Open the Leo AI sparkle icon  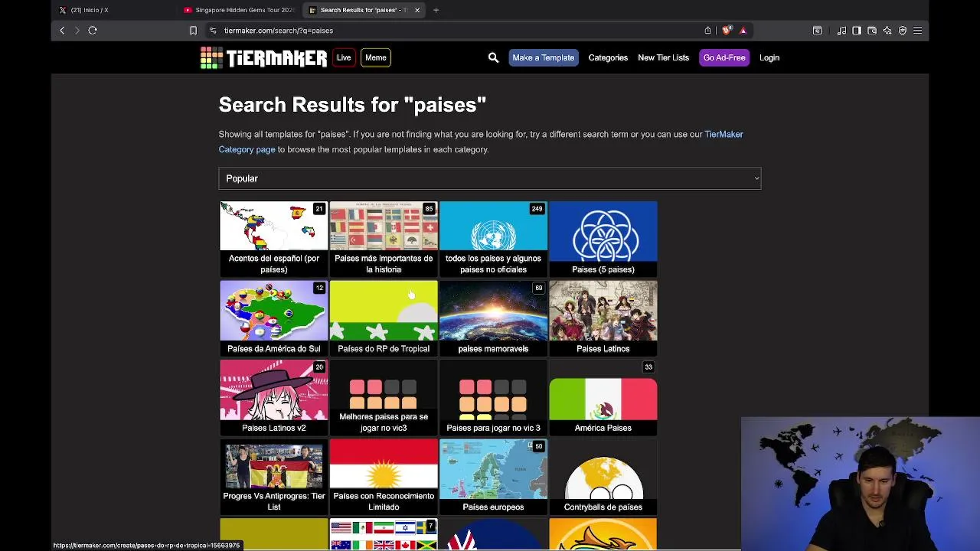click(887, 31)
